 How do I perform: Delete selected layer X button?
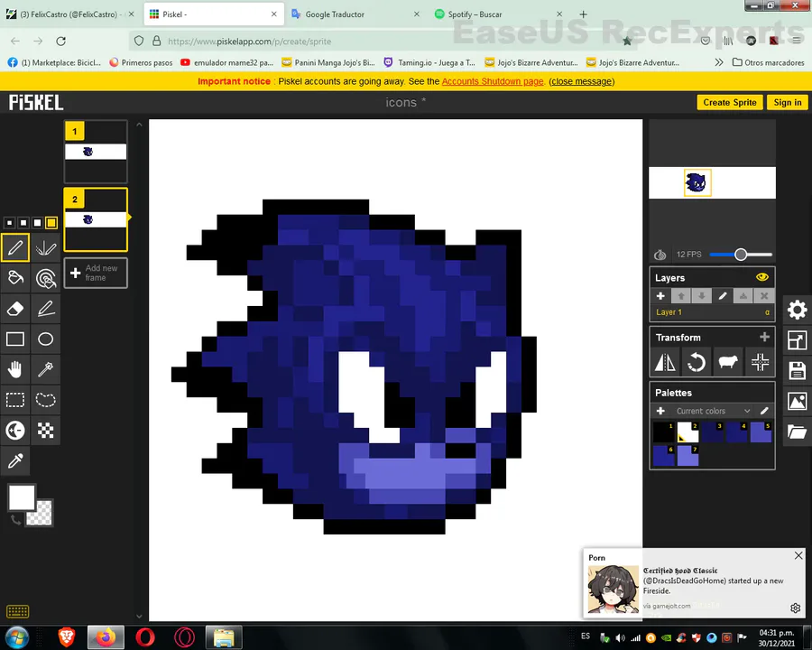[x=764, y=296]
